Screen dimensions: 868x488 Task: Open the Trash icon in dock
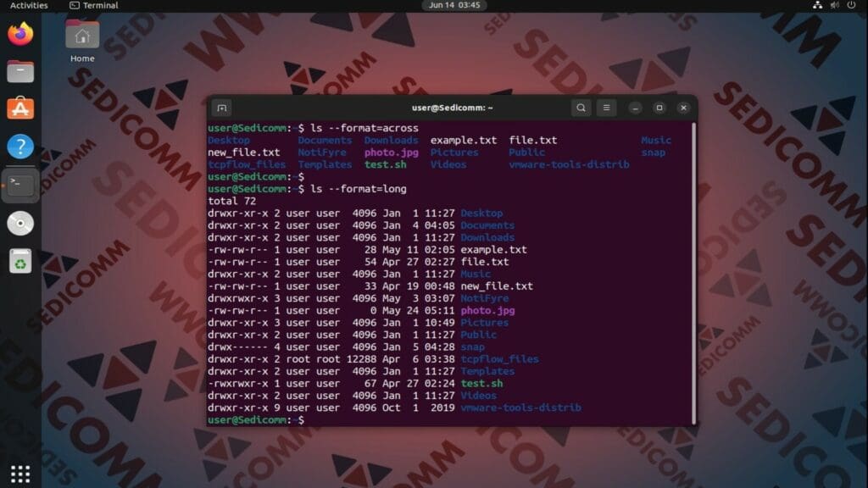20,261
